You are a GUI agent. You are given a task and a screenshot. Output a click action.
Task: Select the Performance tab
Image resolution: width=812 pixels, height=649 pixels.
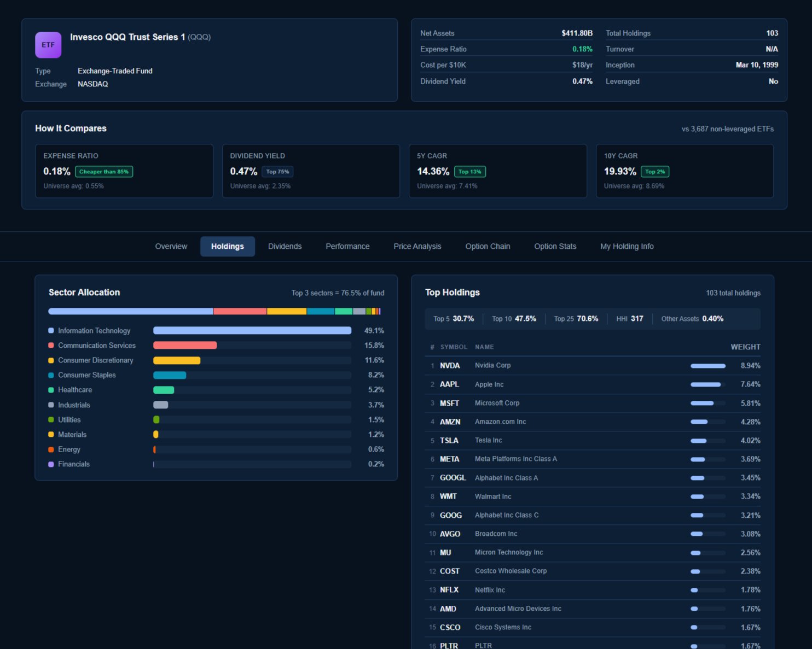pos(347,246)
